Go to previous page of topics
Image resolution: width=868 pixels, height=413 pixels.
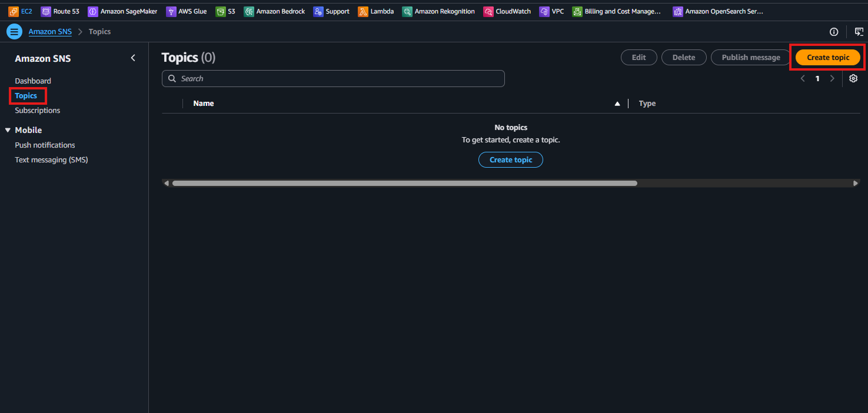coord(803,78)
